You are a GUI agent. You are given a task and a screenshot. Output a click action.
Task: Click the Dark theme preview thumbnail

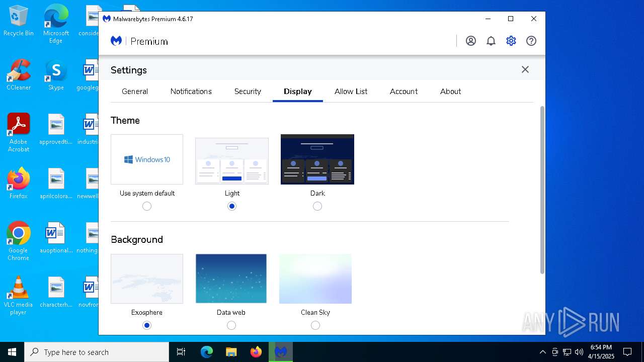(317, 159)
